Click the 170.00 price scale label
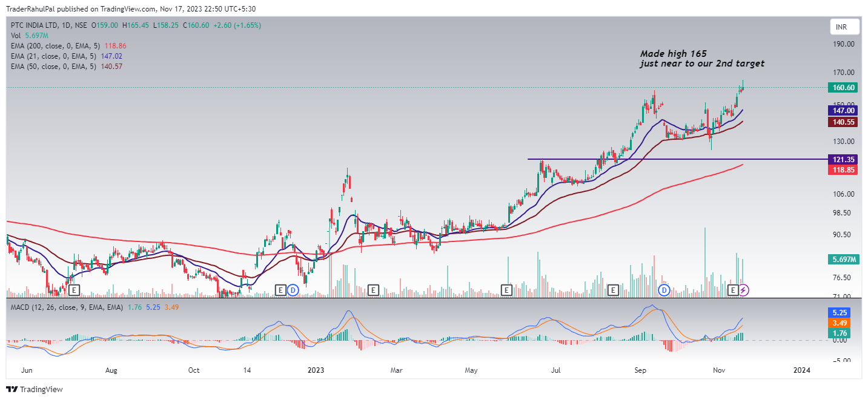 pos(843,73)
